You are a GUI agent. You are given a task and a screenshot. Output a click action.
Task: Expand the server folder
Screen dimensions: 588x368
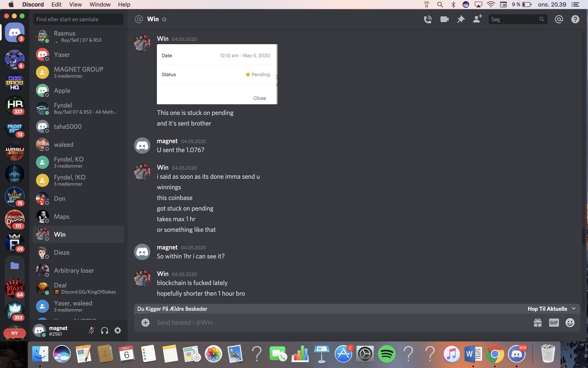point(15,266)
